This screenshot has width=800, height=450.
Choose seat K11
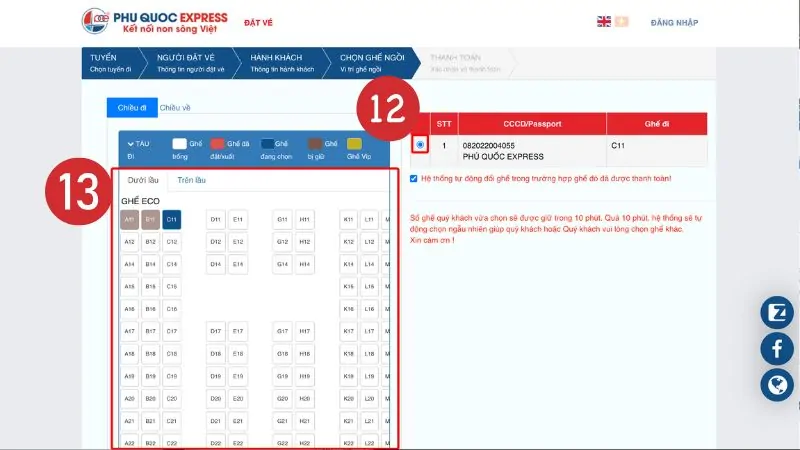[x=348, y=219]
